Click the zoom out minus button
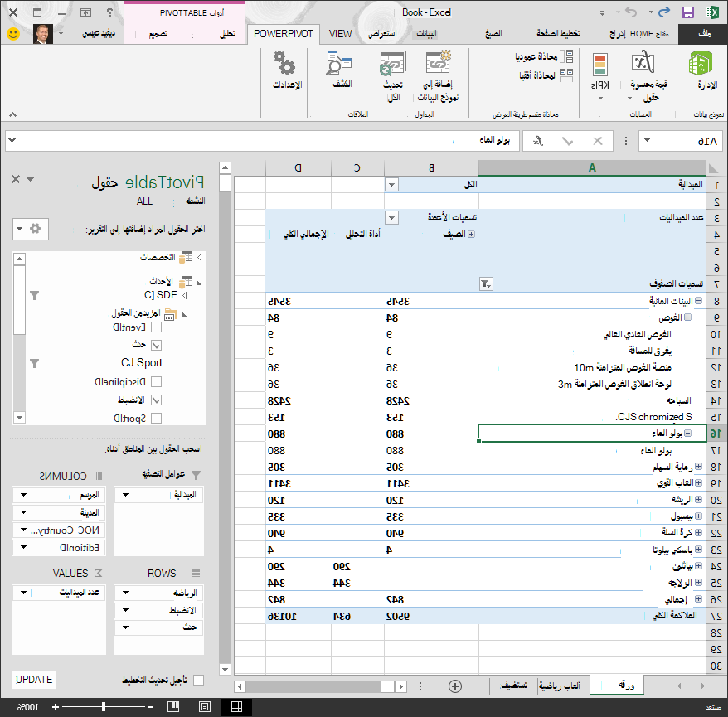Screen dimensions: 728x717 click(x=151, y=707)
